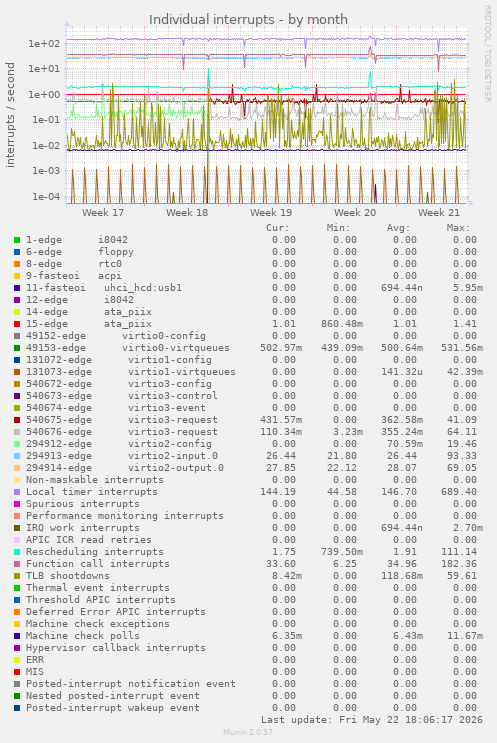
Task: Click the cyan Rescheduling interrupts swatch
Action: pos(17,552)
